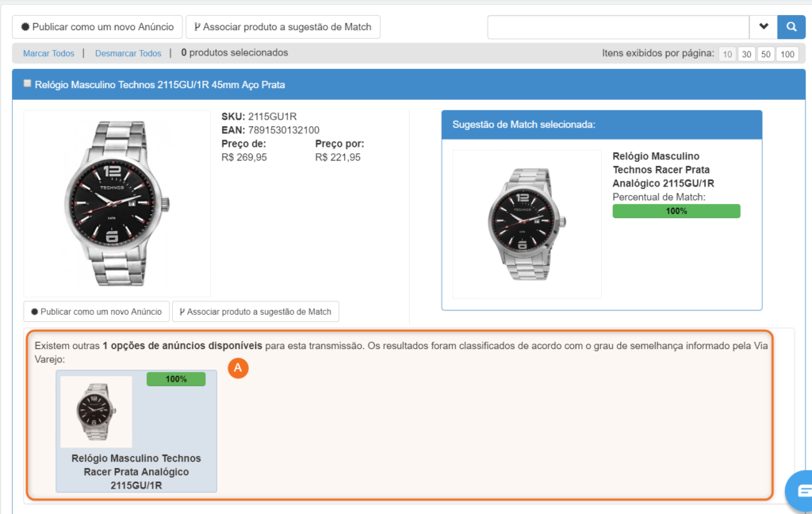The image size is (812, 514).
Task: Click Associar produto a sugestão de Match below watch
Action: pos(255,312)
